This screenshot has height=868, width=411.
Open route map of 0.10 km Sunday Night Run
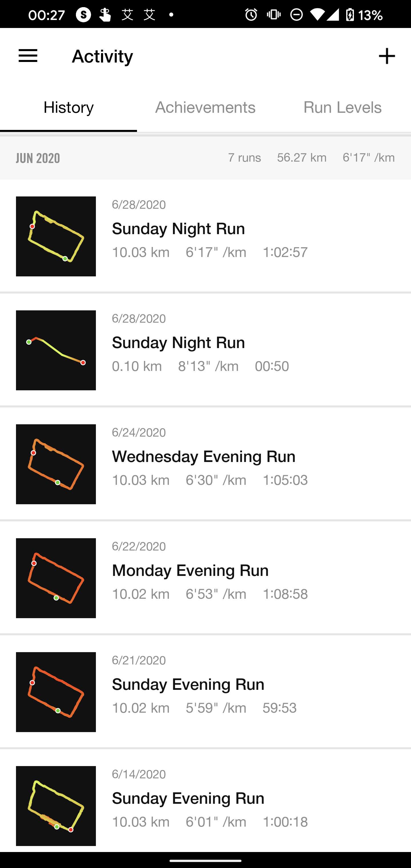pyautogui.click(x=56, y=350)
